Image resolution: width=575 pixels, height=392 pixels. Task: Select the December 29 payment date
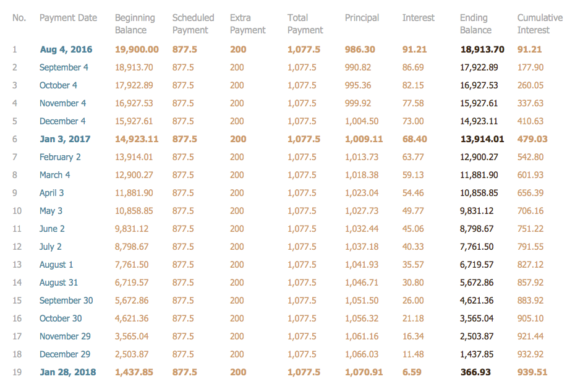click(x=65, y=354)
